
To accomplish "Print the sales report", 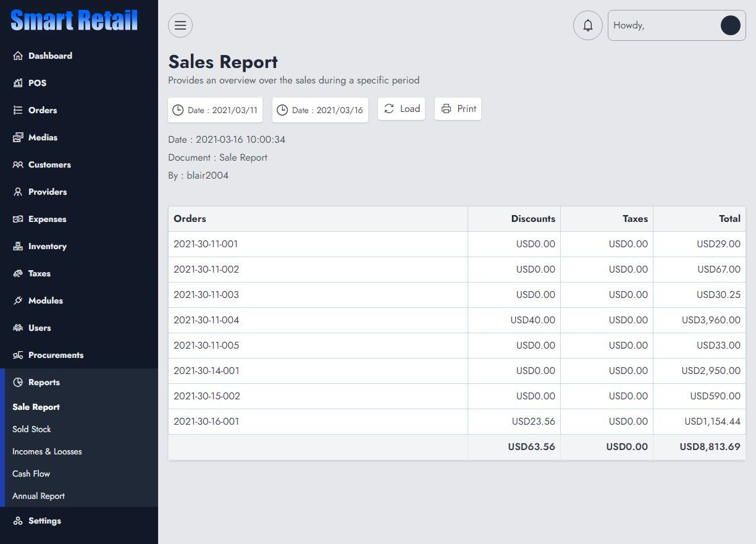I will point(458,109).
